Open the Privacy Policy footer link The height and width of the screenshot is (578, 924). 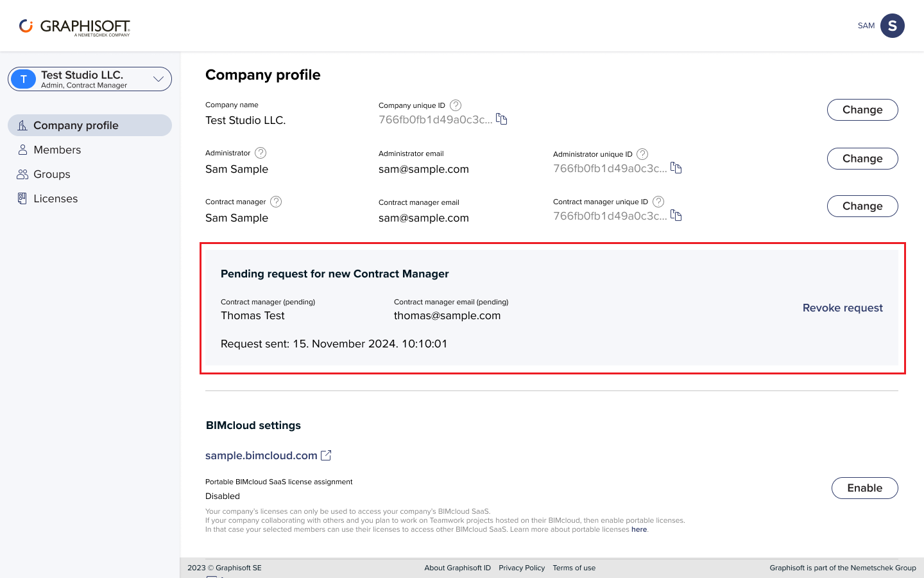522,568
